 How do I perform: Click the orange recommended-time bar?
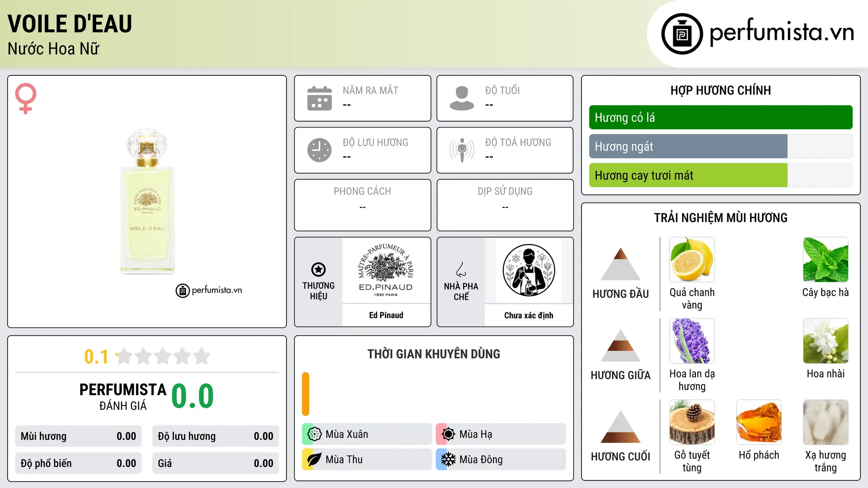[x=306, y=394]
